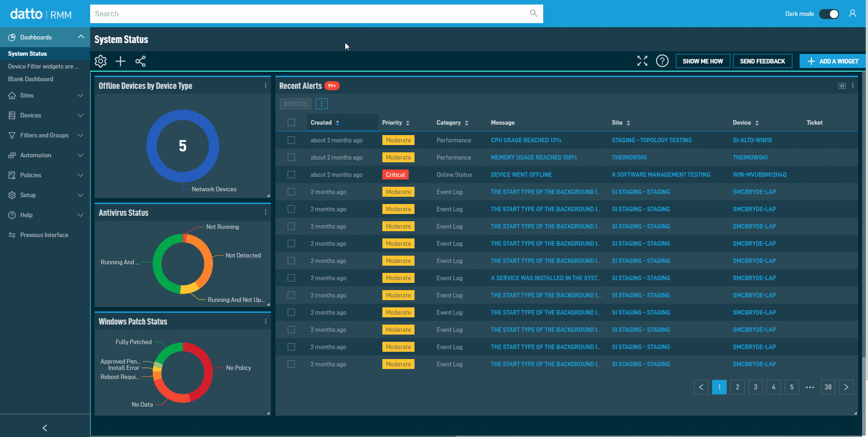Open Recent Alerts widget options menu

coord(853,86)
